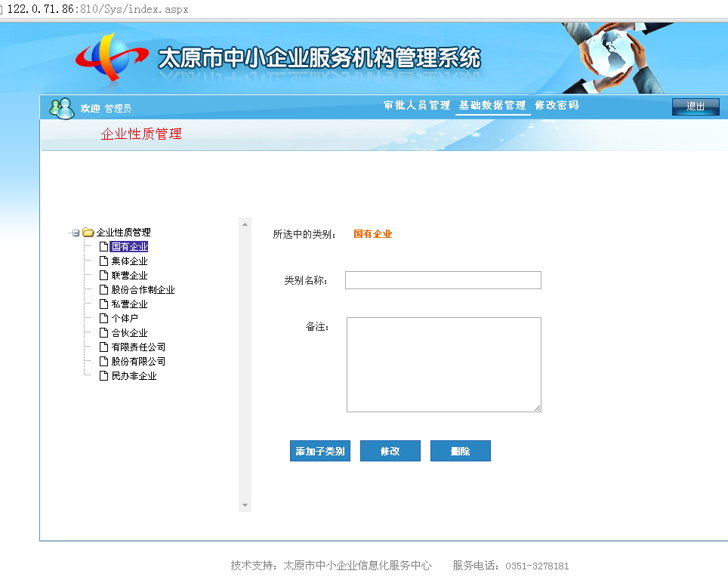
Task: Click the 退出 logout button
Action: pyautogui.click(x=696, y=106)
